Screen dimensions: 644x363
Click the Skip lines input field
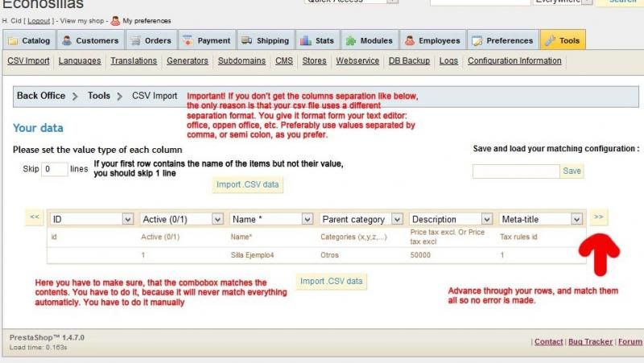(x=55, y=170)
